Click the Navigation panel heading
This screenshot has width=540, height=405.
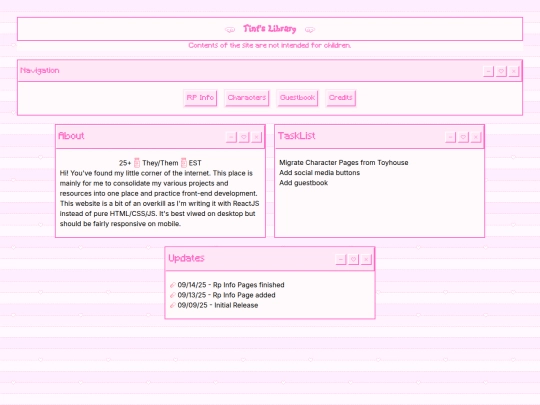pos(40,71)
